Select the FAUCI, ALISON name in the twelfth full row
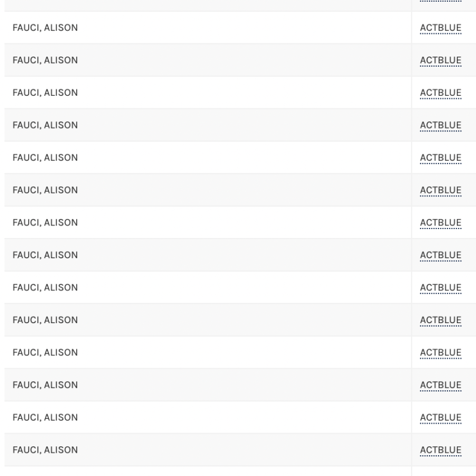476x476 pixels. coord(45,385)
